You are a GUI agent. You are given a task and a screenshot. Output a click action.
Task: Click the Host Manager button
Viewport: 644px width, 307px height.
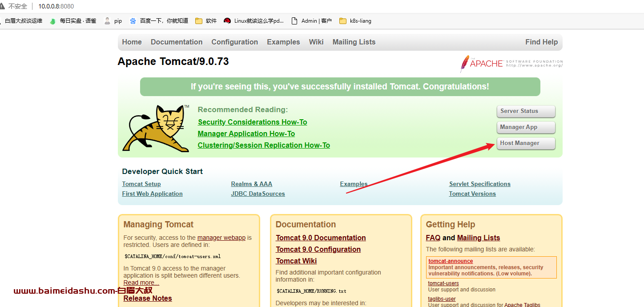(526, 143)
